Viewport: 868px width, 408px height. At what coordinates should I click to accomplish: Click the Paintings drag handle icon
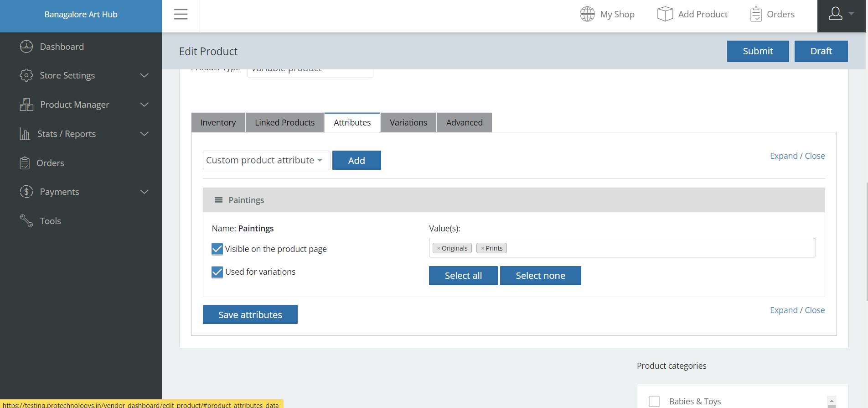click(x=219, y=200)
